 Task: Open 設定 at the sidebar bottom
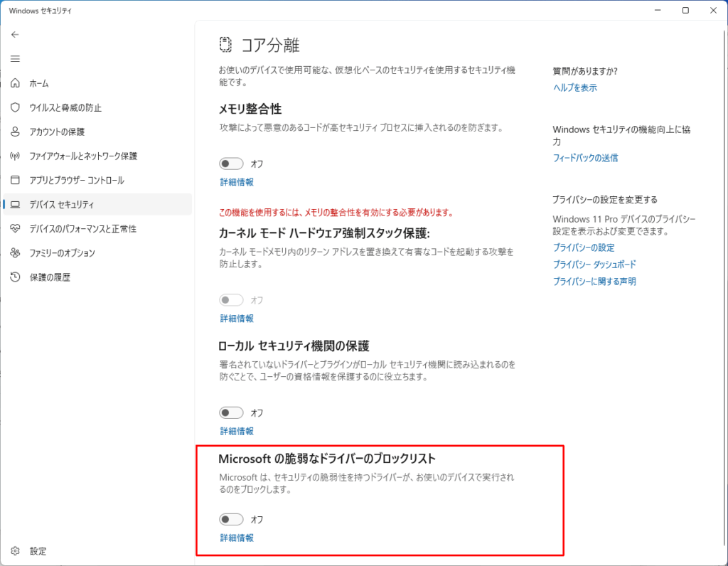tap(97, 550)
